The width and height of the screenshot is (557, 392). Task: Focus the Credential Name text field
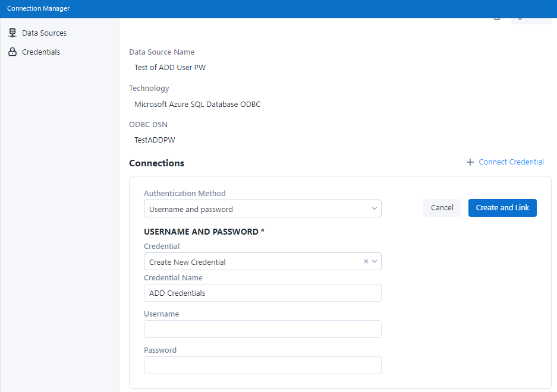(x=262, y=293)
